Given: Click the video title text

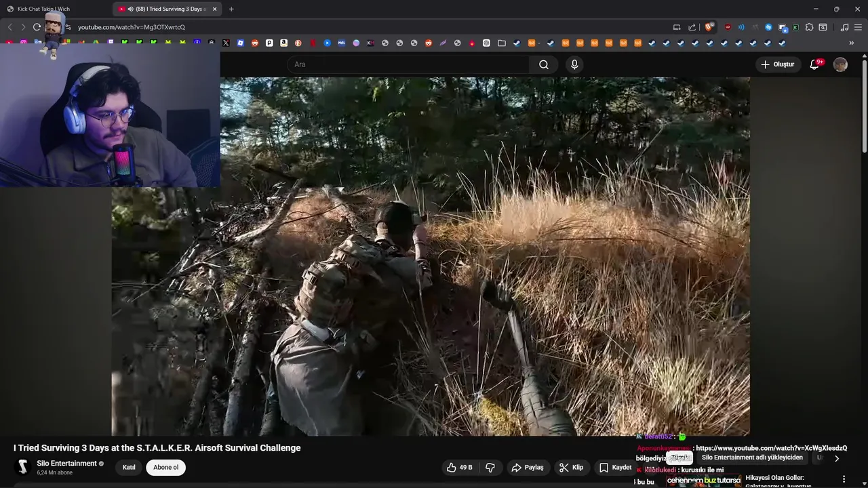Looking at the screenshot, I should tap(157, 448).
